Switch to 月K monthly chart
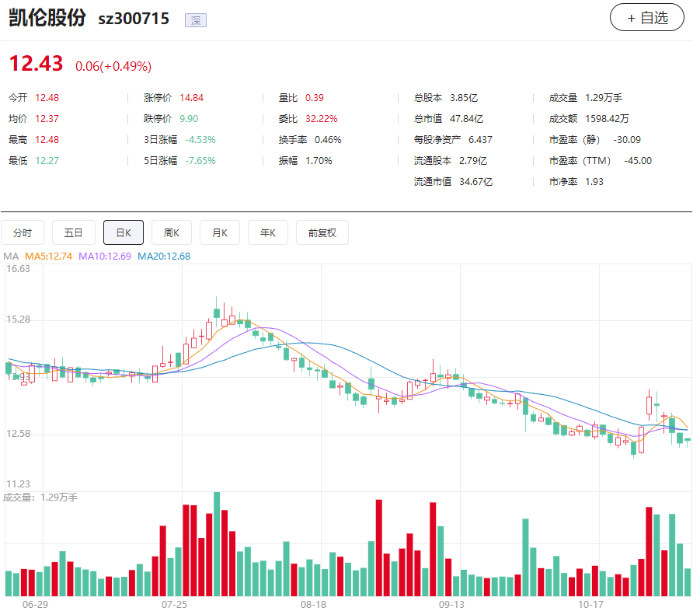 220,232
